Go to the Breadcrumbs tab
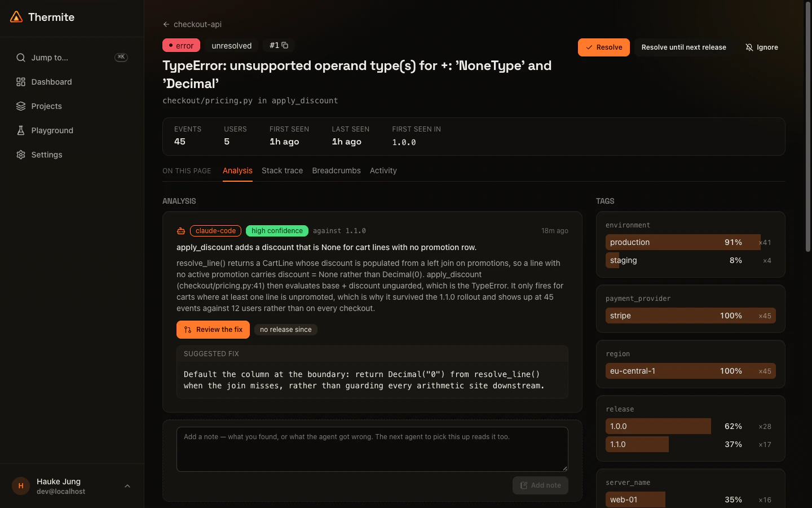Screen dimensions: 812x508 tap(336, 170)
